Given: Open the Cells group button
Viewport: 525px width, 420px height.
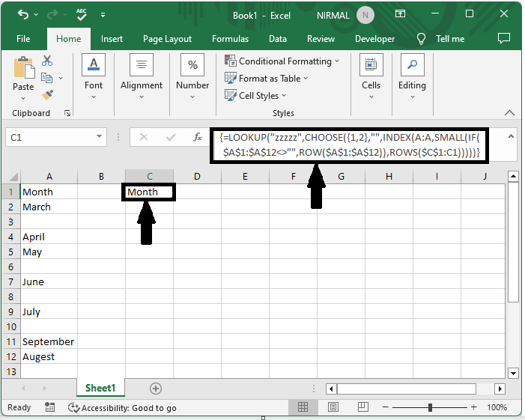Looking at the screenshot, I should pos(371,76).
